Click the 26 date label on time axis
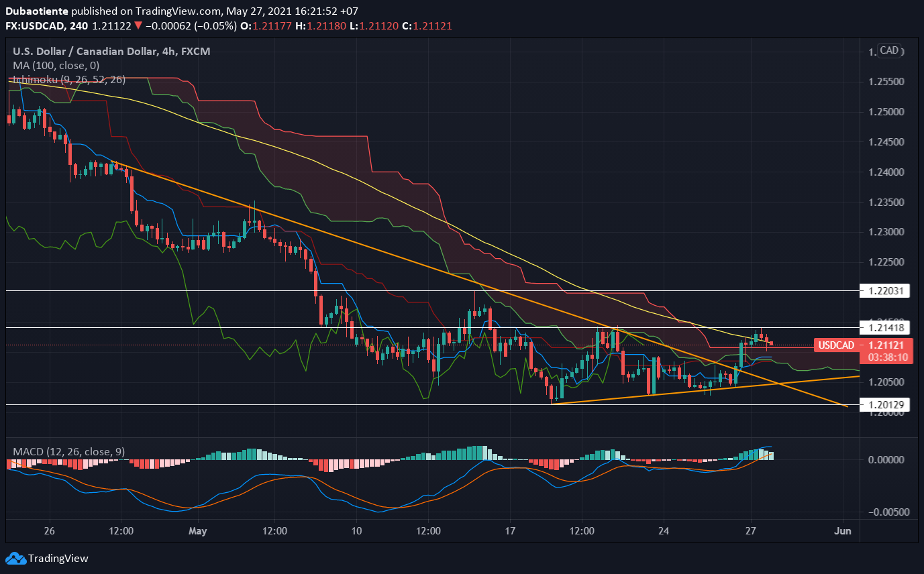Viewport: 924px width, 574px height. tap(48, 531)
